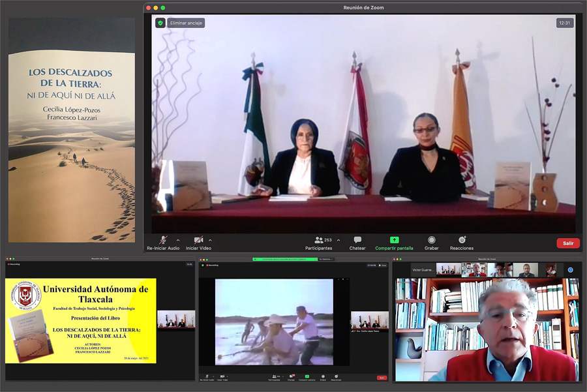Expand the audio options chevron
Viewport: 587px width, 392px height.
coord(178,241)
